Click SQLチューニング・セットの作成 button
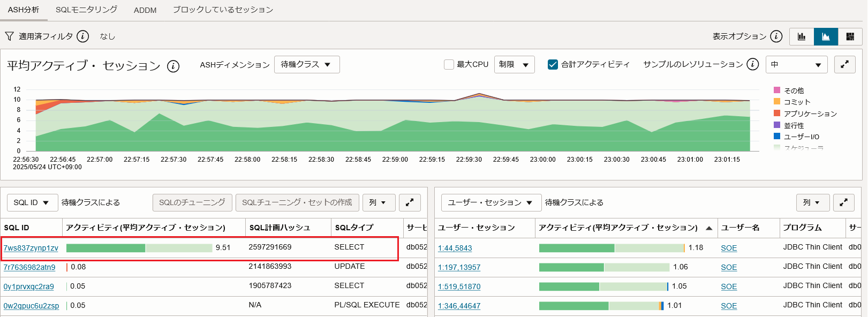The height and width of the screenshot is (317, 868). pyautogui.click(x=297, y=202)
